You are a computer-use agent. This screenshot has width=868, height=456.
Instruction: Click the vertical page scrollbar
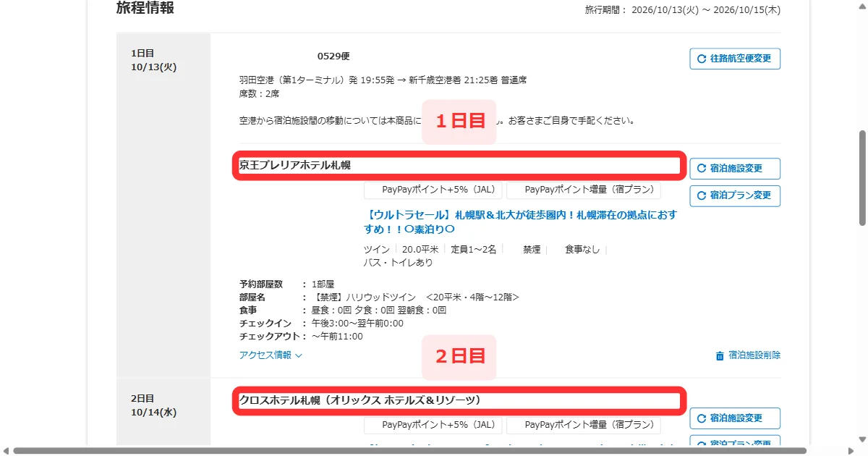[x=861, y=178]
